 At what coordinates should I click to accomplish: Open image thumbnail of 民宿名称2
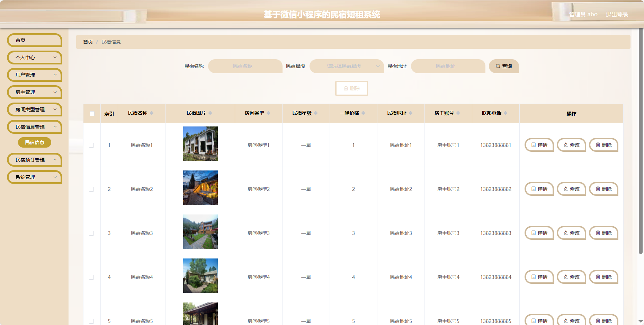coord(200,188)
